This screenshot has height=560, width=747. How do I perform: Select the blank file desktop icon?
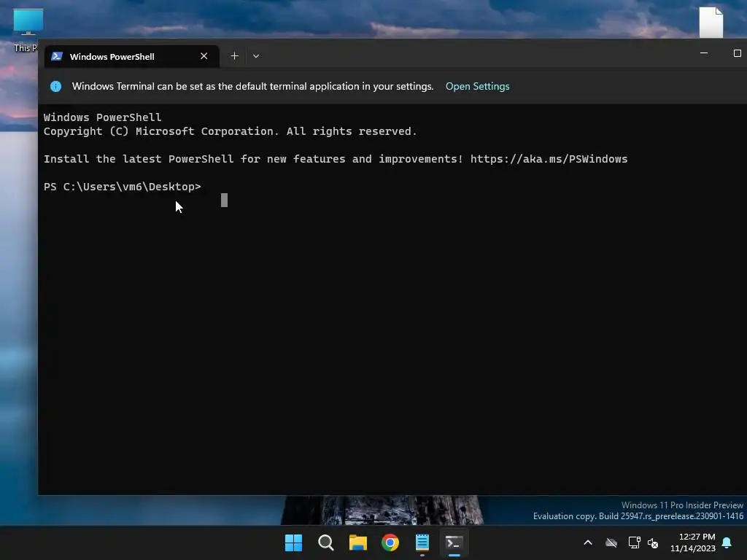coord(711,22)
